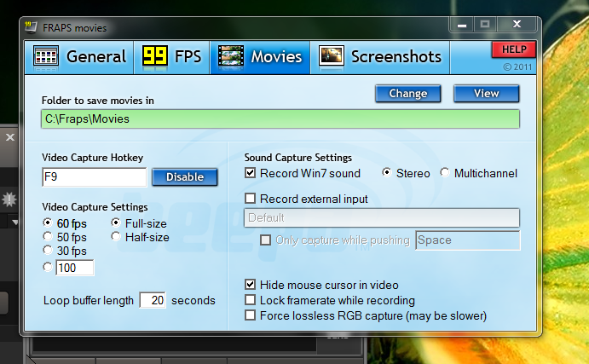The height and width of the screenshot is (364, 589).
Task: Select the Movies tab
Action: pyautogui.click(x=260, y=57)
